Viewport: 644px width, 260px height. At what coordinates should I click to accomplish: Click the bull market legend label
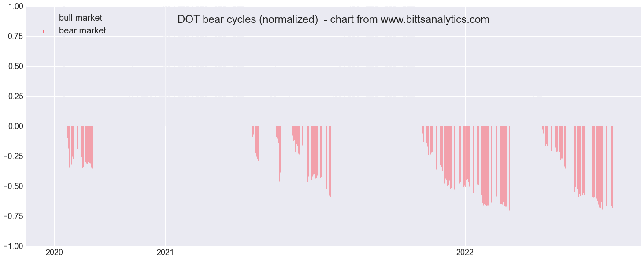tap(81, 18)
